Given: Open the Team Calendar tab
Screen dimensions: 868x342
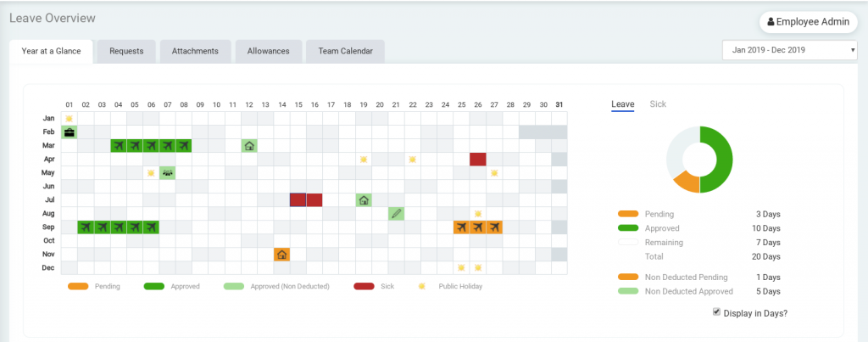Looking at the screenshot, I should 345,51.
